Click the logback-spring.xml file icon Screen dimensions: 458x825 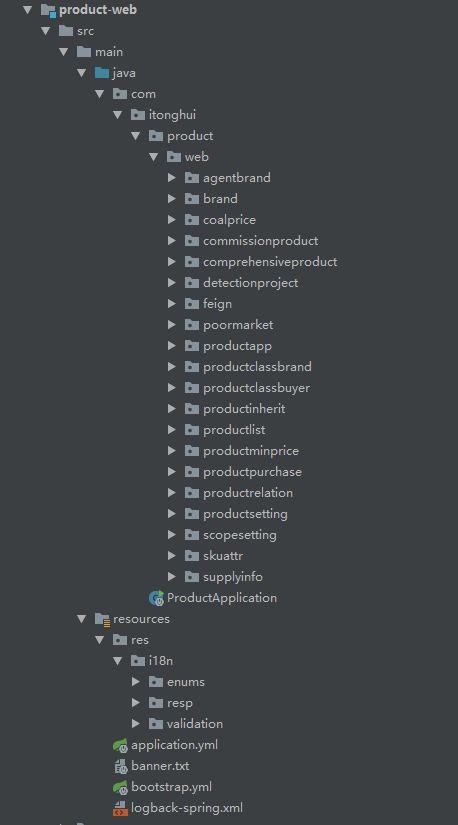tap(121, 808)
